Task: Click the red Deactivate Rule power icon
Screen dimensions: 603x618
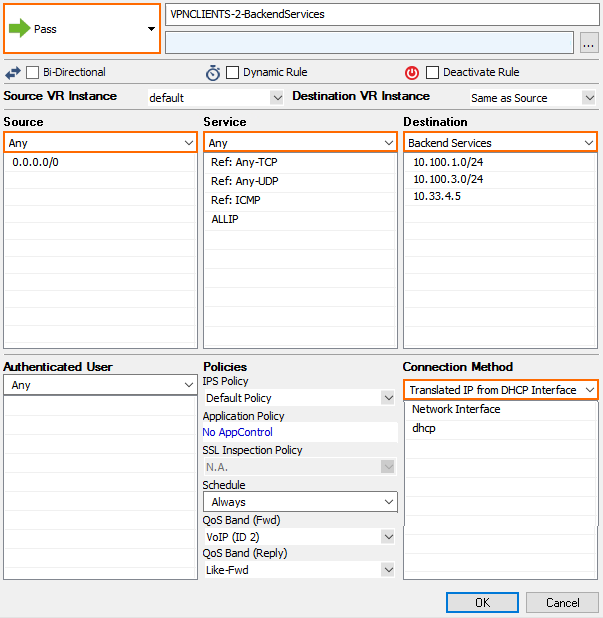Action: [412, 73]
